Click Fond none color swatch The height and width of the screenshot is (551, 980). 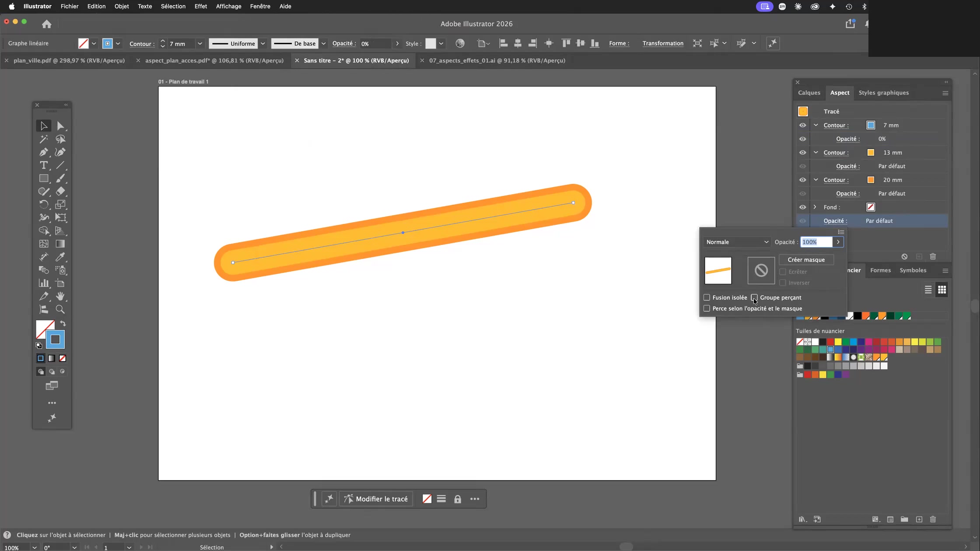(x=871, y=207)
